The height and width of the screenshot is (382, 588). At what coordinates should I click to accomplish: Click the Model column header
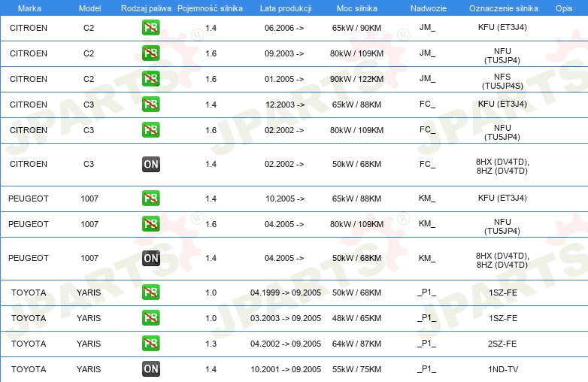(x=89, y=8)
